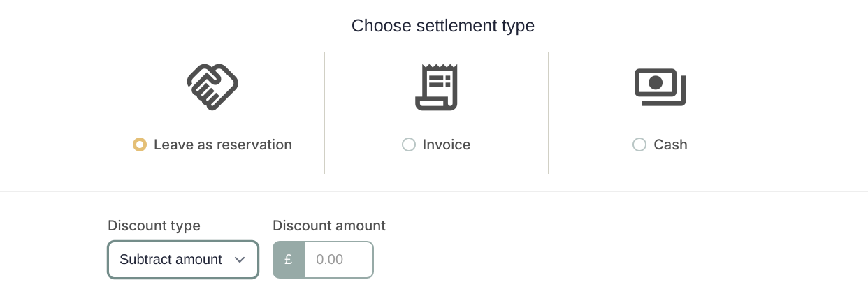
Task: Select the Leave as reservation radio button
Action: coord(140,145)
